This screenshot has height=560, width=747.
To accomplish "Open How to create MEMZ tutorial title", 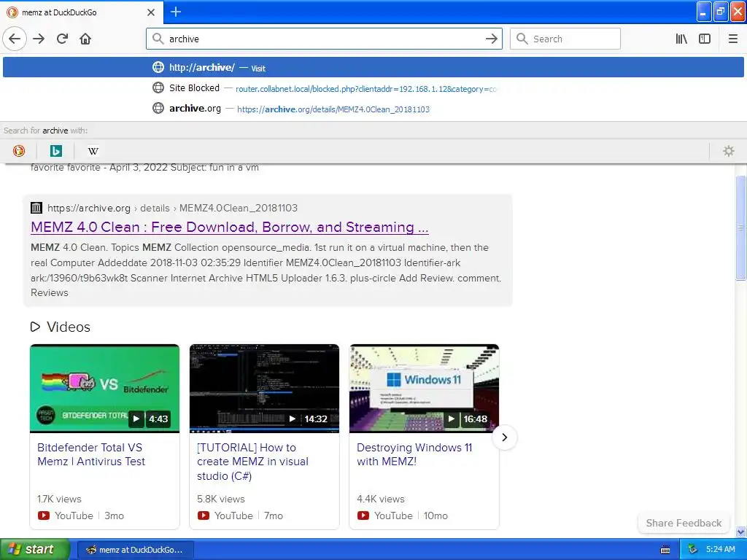I will point(252,462).
